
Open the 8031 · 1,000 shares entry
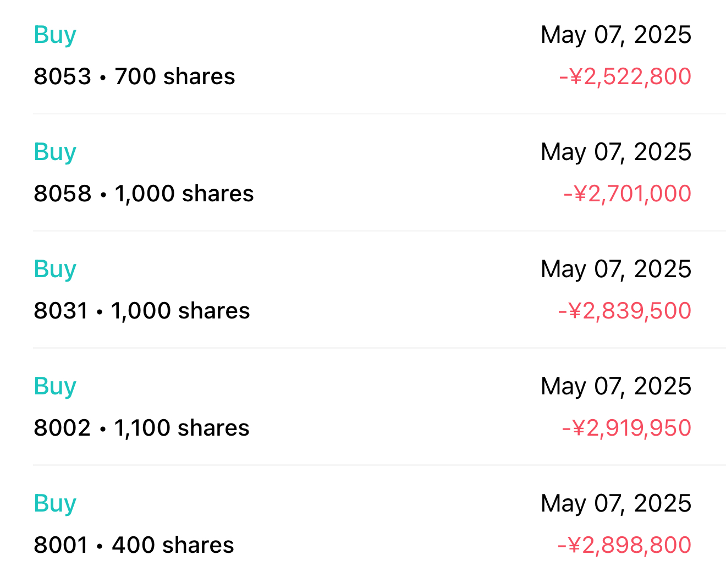(x=142, y=311)
